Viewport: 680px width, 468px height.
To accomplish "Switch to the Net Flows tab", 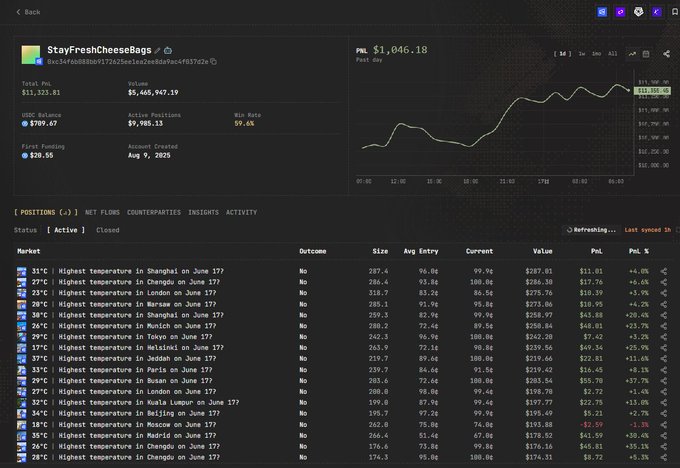I will 102,212.
